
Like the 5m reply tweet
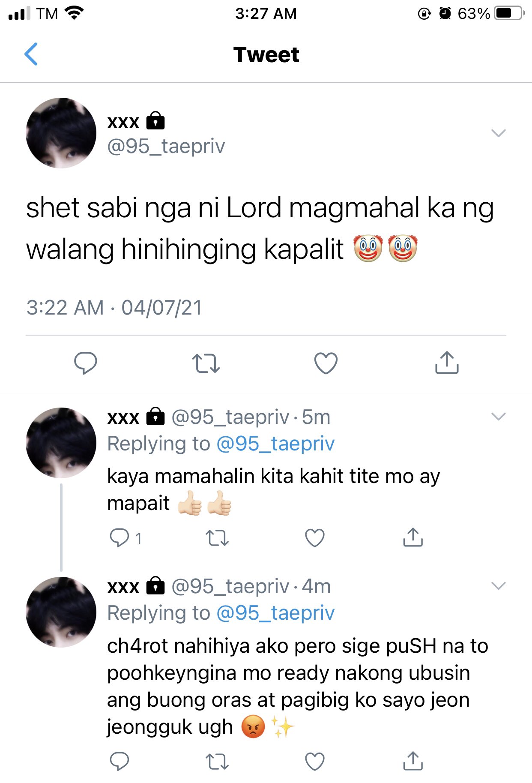[x=315, y=538]
